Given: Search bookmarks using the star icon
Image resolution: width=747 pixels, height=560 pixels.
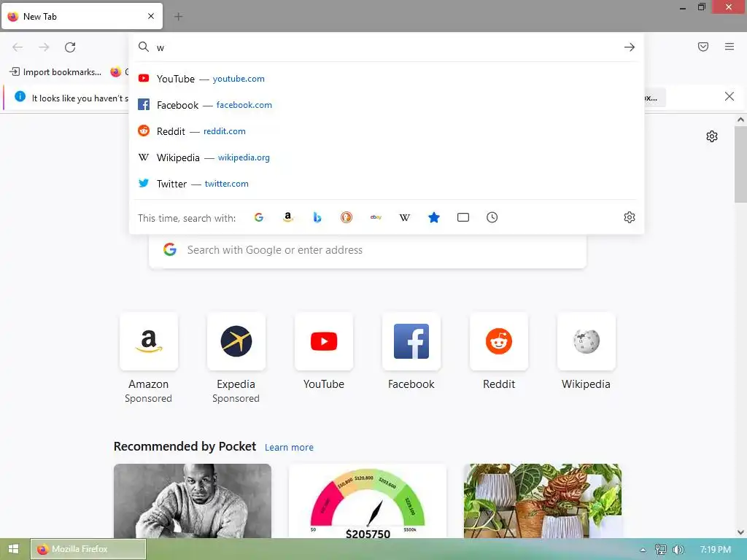Looking at the screenshot, I should coord(434,217).
